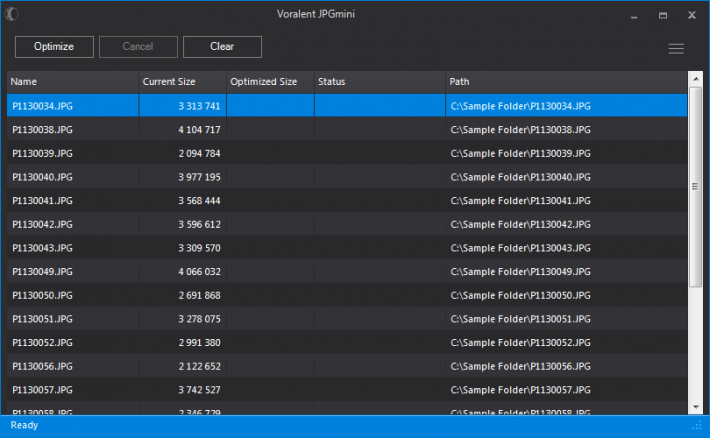
Task: Click path C:\Sample Folder\P1130040.JPG
Action: pyautogui.click(x=520, y=177)
